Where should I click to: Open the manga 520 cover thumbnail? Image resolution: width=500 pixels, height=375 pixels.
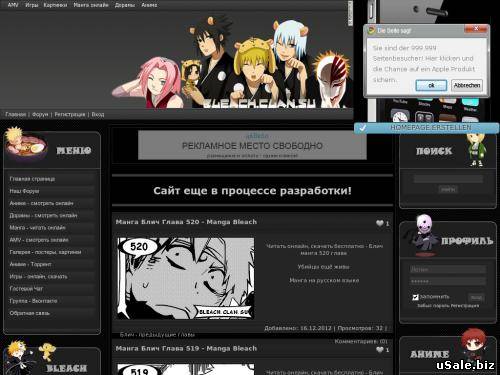[x=186, y=278]
